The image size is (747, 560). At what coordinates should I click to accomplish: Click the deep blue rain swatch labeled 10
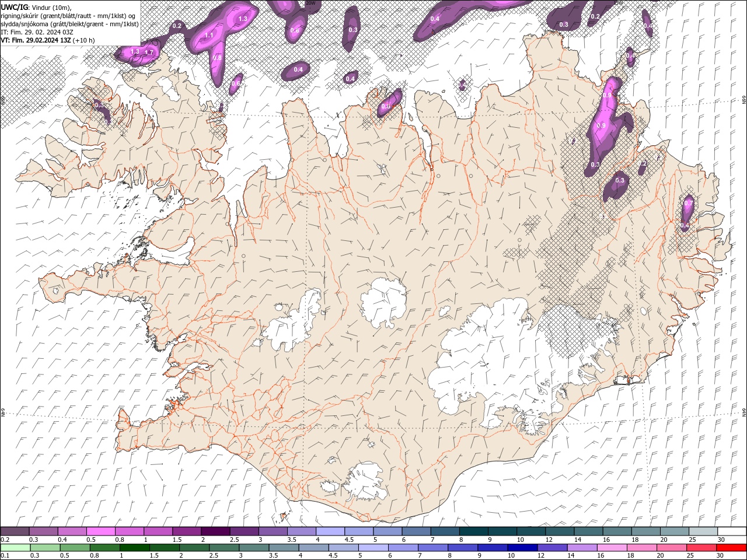522,548
